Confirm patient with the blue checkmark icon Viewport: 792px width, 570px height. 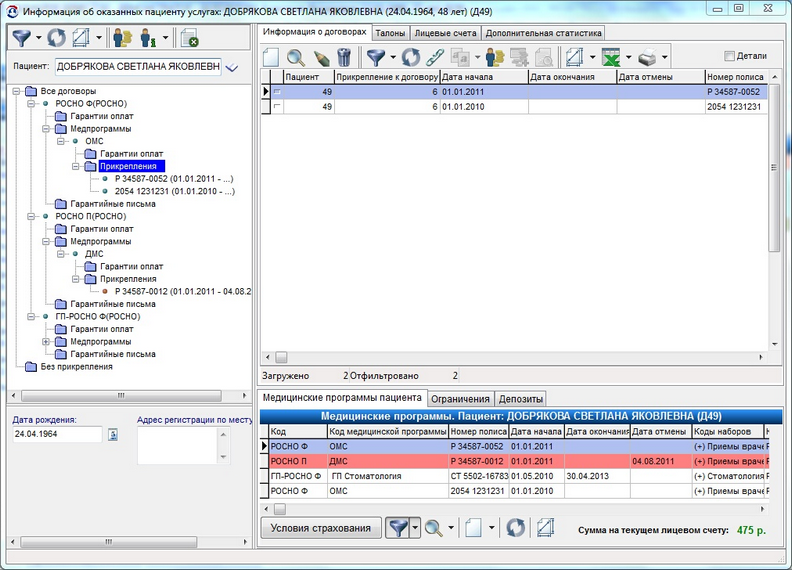[x=232, y=67]
